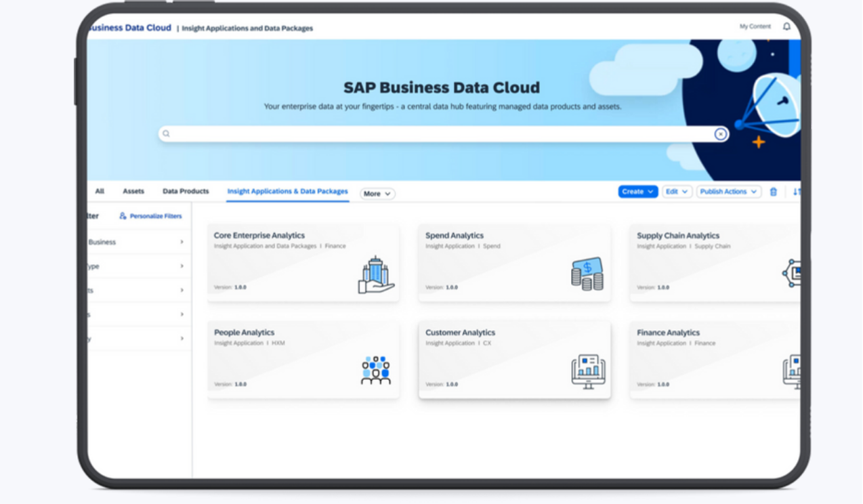Screen dimensions: 863x504
Task: Expand the third filter row chevron
Action: (182, 290)
